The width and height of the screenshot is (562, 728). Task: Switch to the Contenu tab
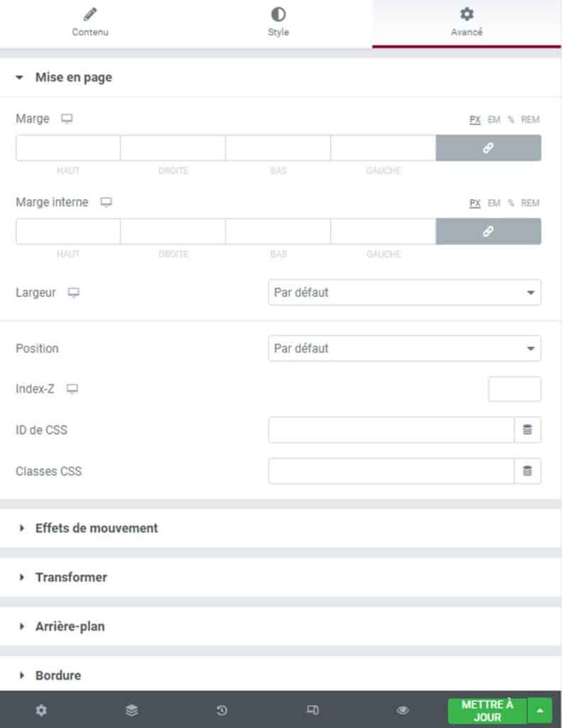tap(90, 21)
